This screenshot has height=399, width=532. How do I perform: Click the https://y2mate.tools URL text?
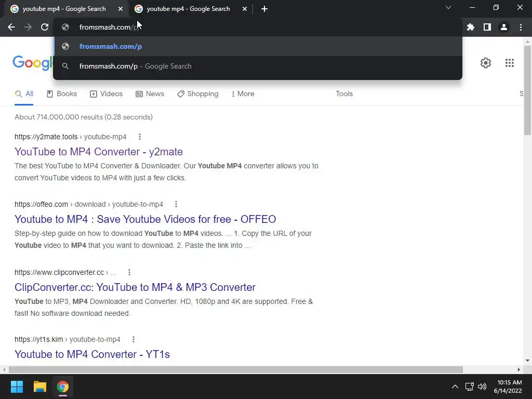click(46, 137)
